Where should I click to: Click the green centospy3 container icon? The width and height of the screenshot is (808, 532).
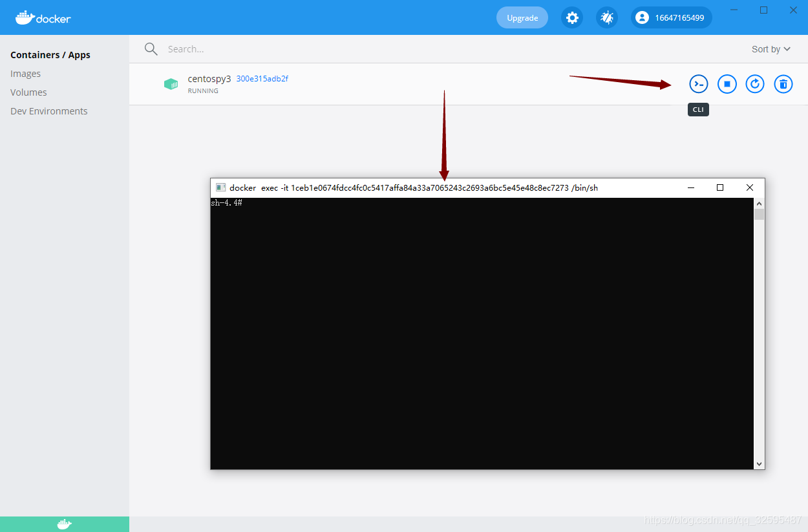pyautogui.click(x=171, y=84)
